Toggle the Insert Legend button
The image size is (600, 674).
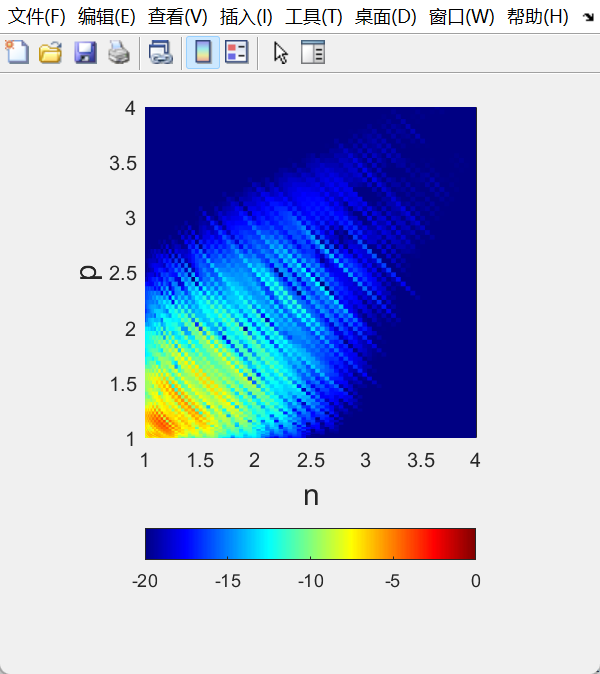[237, 52]
